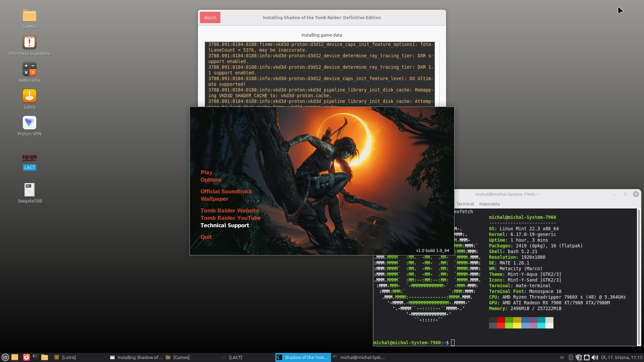Open the Seagate20B drive icon
The height and width of the screenshot is (362, 644).
tap(30, 190)
